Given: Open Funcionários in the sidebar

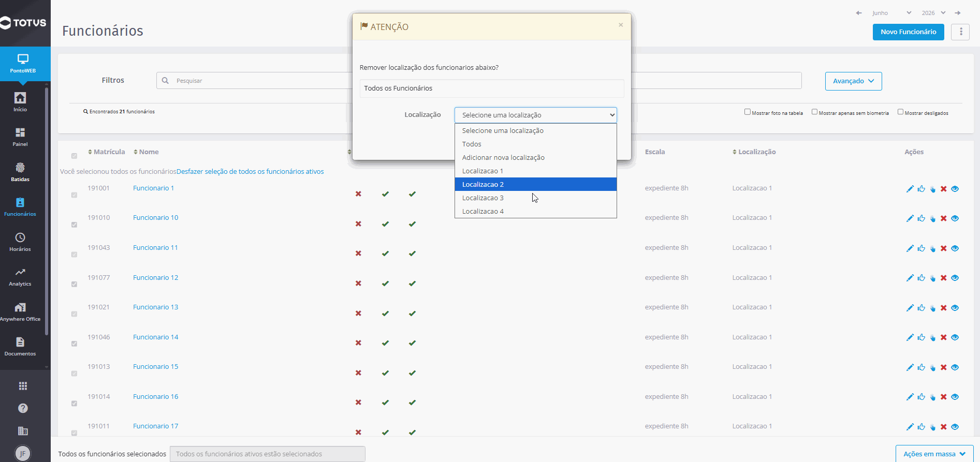Looking at the screenshot, I should coord(20,207).
